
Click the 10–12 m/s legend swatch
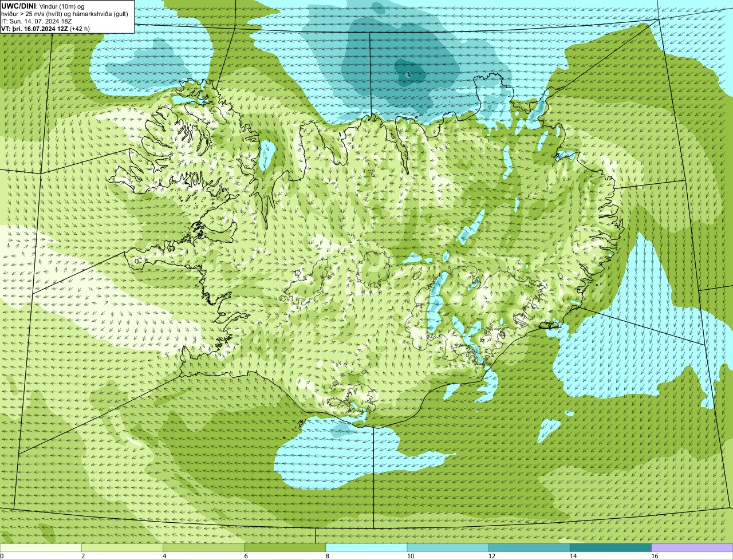click(x=448, y=548)
